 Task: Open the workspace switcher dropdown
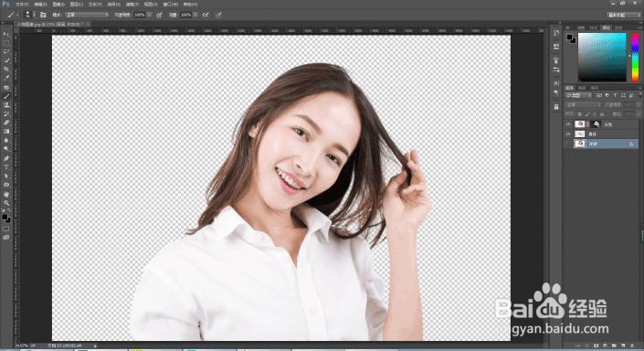624,15
